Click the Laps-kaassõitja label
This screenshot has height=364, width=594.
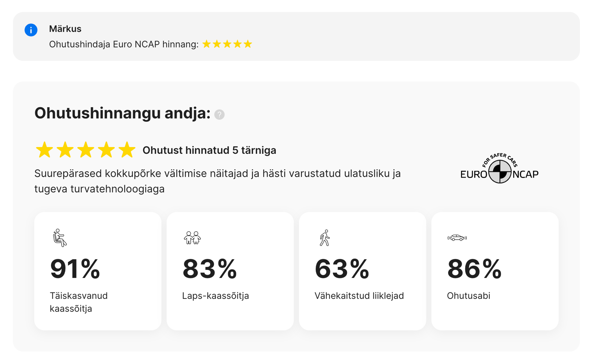point(215,296)
